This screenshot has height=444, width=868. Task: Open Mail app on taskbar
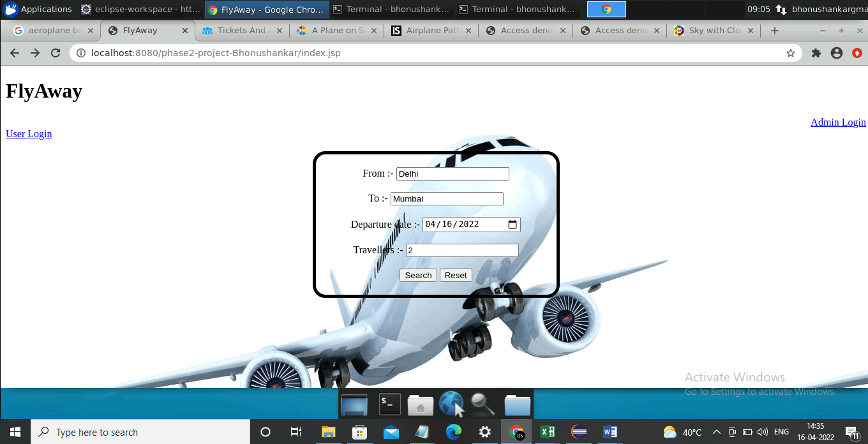coord(391,432)
